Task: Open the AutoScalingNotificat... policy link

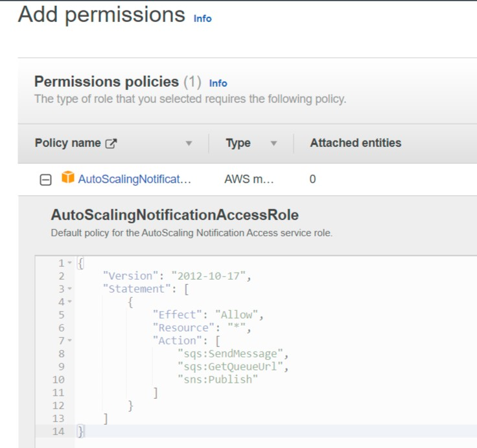Action: 134,179
